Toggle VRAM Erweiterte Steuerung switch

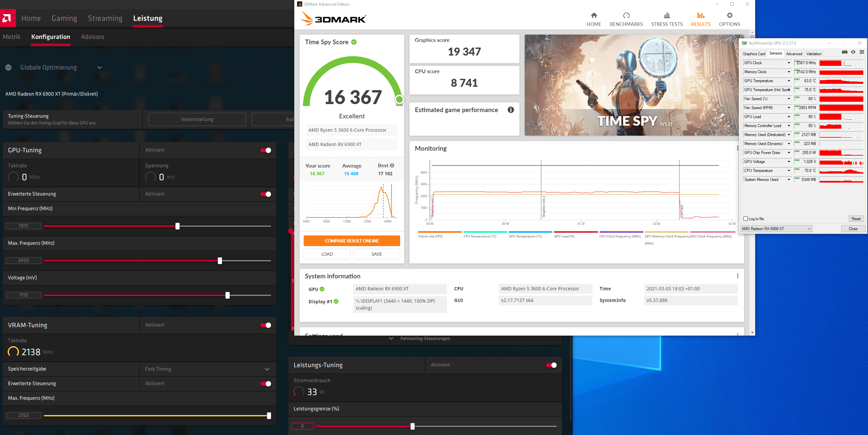coord(265,383)
